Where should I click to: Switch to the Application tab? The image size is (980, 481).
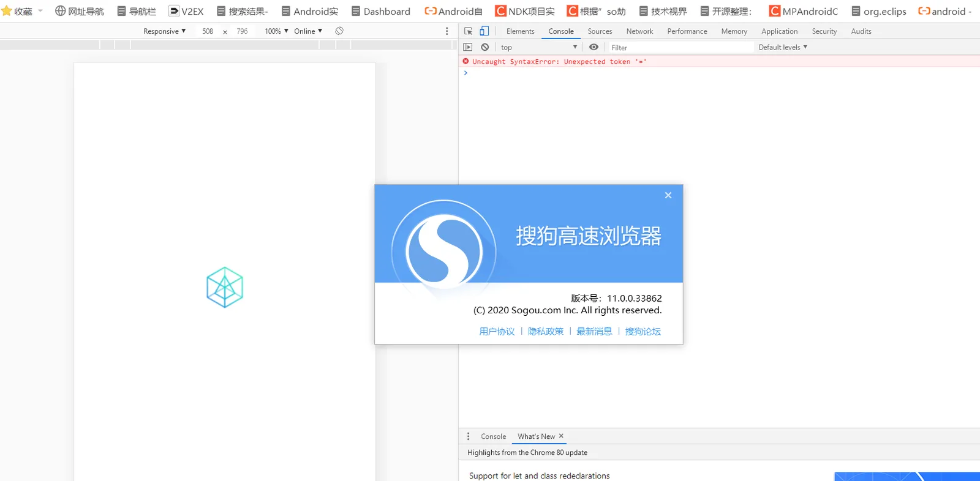[779, 31]
